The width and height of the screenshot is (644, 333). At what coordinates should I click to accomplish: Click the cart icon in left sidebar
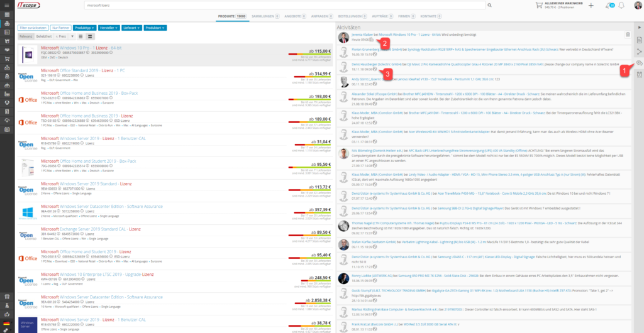(7, 58)
